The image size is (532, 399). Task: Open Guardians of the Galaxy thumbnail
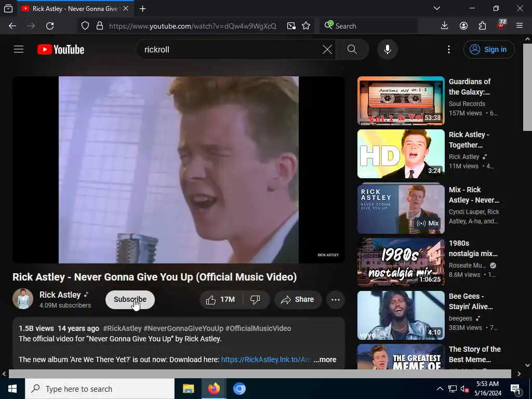tap(401, 101)
